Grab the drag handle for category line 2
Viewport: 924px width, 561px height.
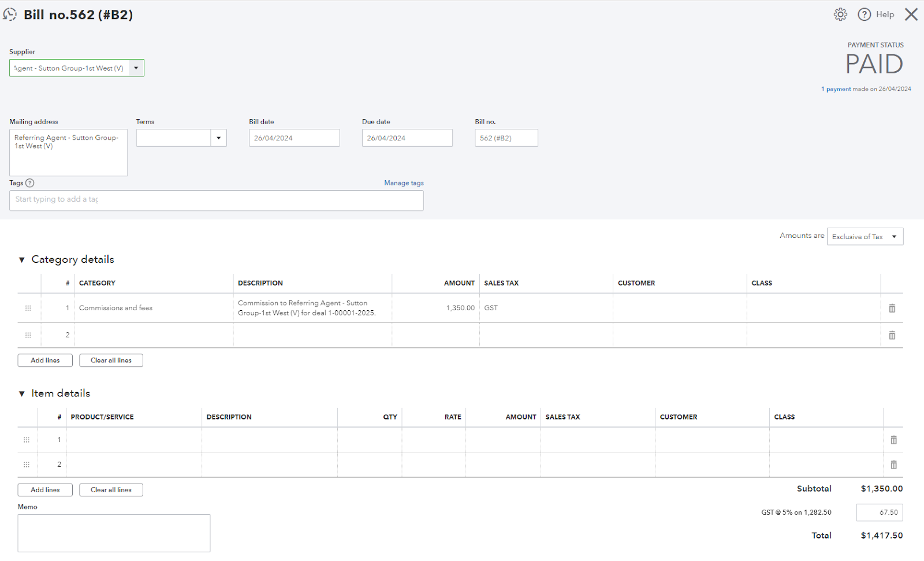point(28,335)
